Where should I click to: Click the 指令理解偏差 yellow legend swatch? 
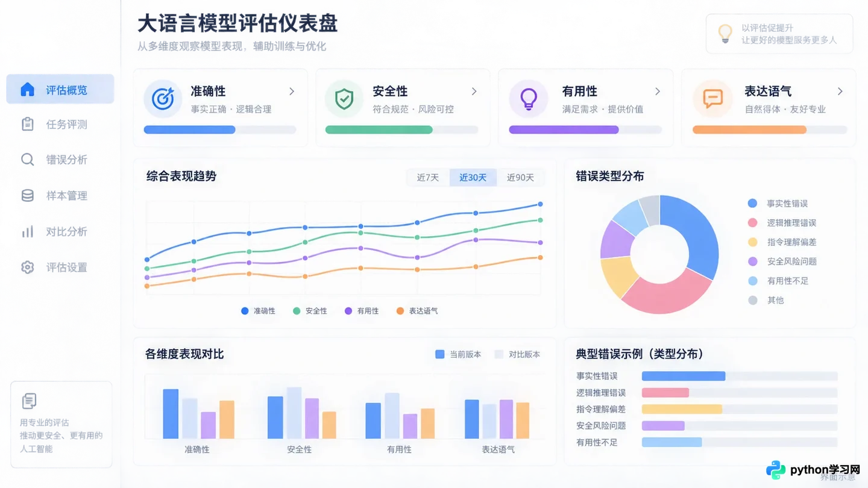(x=752, y=242)
